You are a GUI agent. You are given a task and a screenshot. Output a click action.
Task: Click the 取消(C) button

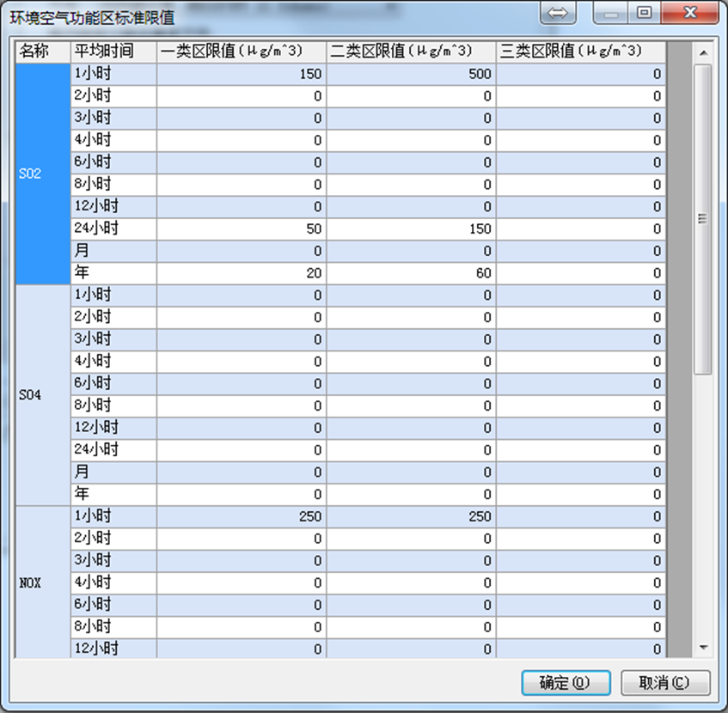point(664,683)
